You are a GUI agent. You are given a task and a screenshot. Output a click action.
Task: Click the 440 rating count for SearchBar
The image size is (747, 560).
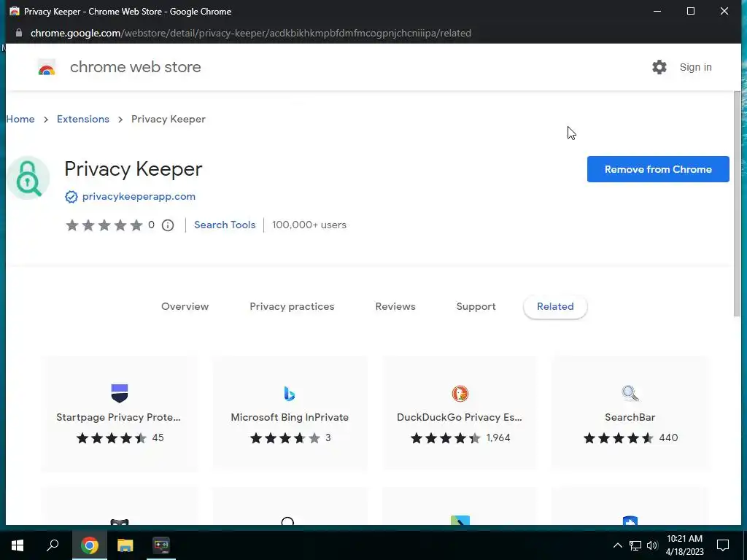pos(668,438)
